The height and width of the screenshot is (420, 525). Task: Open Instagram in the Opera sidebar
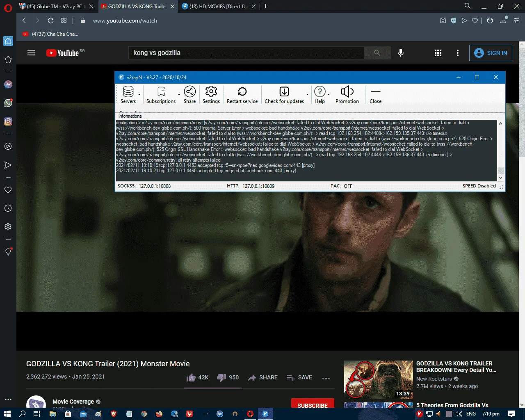[8, 121]
